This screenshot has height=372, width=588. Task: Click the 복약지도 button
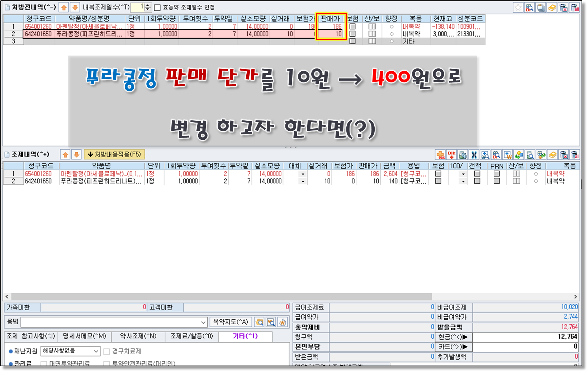231,322
